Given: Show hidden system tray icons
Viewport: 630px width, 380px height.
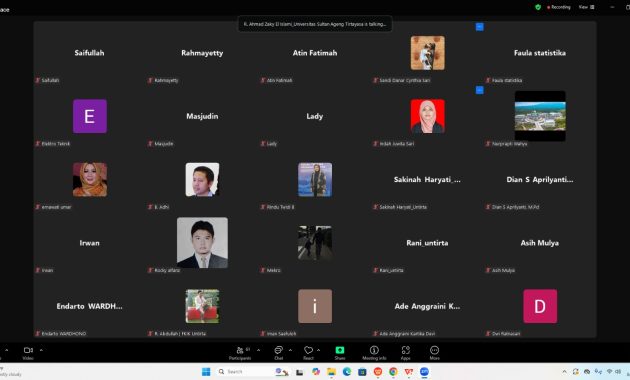Looking at the screenshot, I should [565, 372].
